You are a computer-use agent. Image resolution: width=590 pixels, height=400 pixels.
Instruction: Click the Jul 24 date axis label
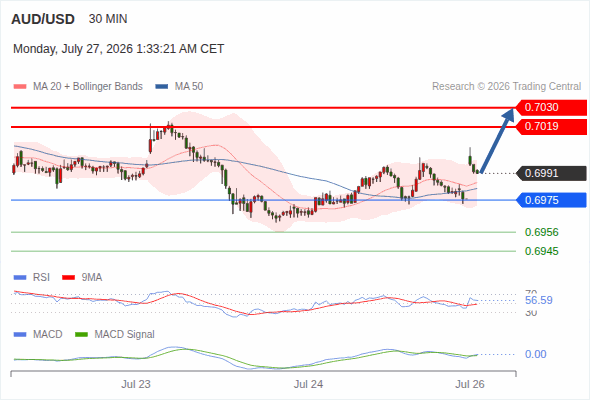coord(309,384)
